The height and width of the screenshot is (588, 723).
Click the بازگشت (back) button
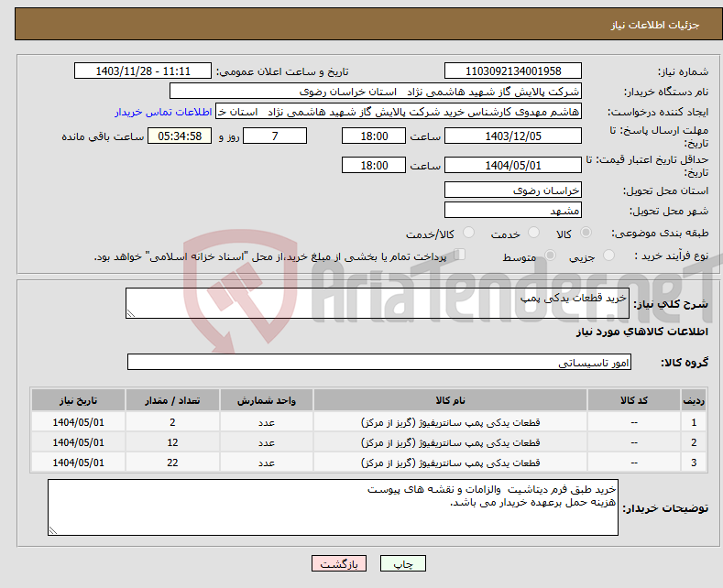point(339,563)
